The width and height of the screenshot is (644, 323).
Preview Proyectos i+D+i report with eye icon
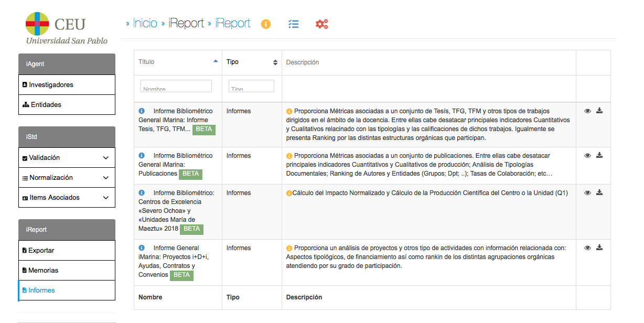(587, 248)
